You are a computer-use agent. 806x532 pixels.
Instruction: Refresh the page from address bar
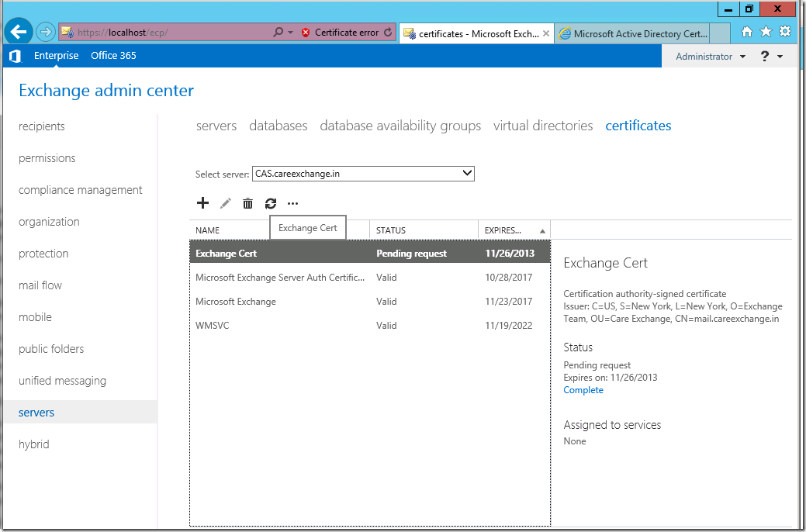[x=388, y=33]
